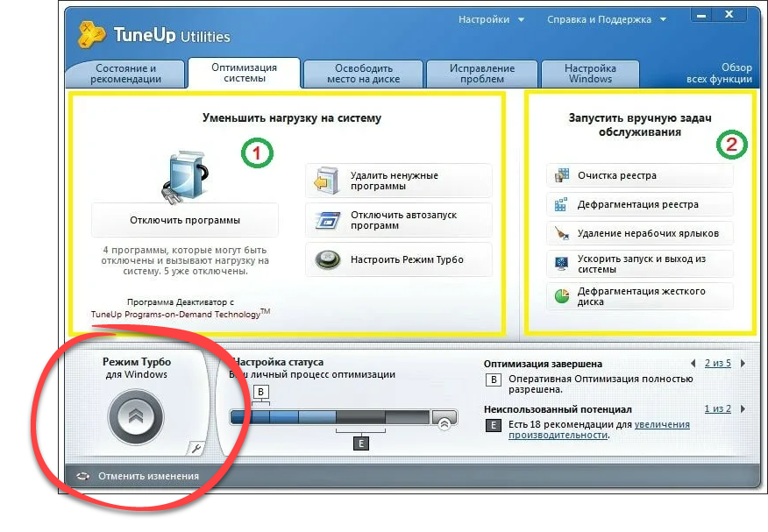Screen dimensions: 768x532
Task: Click Ускорить запуск и выход из системы
Action: [x=640, y=264]
